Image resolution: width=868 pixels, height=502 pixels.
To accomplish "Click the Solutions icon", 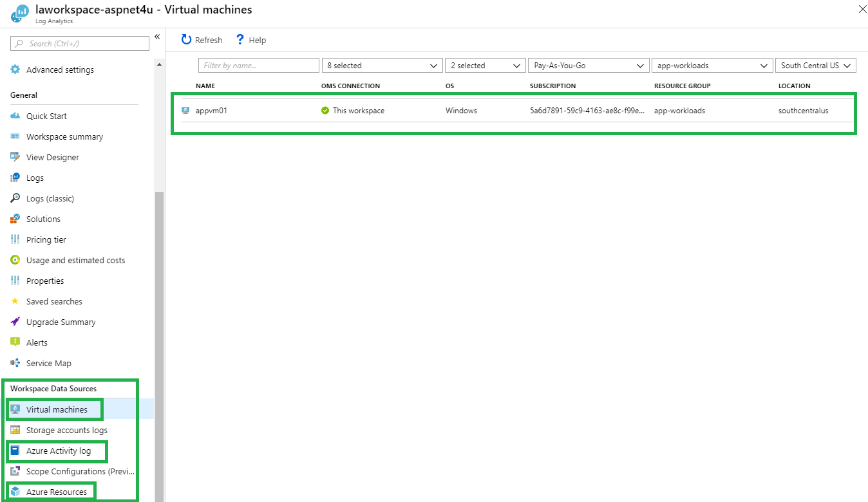I will tap(15, 219).
